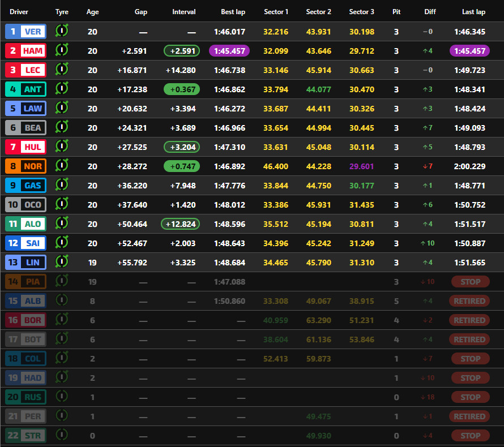
Task: Click the tyre icon in VER's row
Action: [x=62, y=31]
